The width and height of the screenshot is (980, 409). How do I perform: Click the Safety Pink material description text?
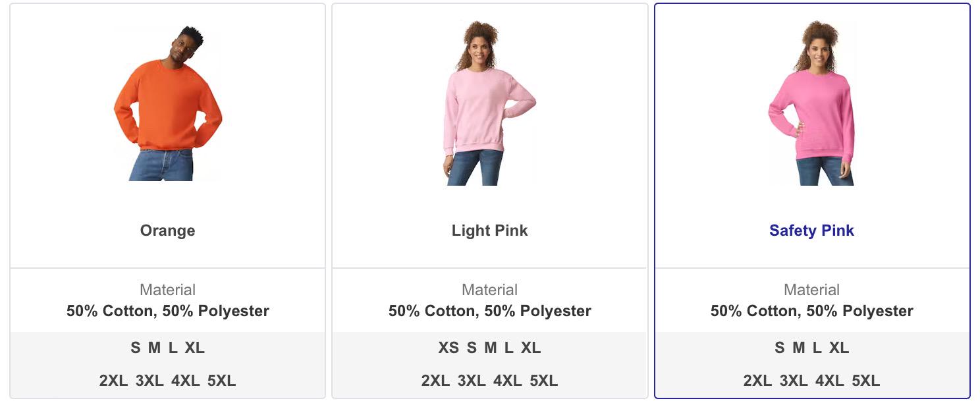click(811, 311)
